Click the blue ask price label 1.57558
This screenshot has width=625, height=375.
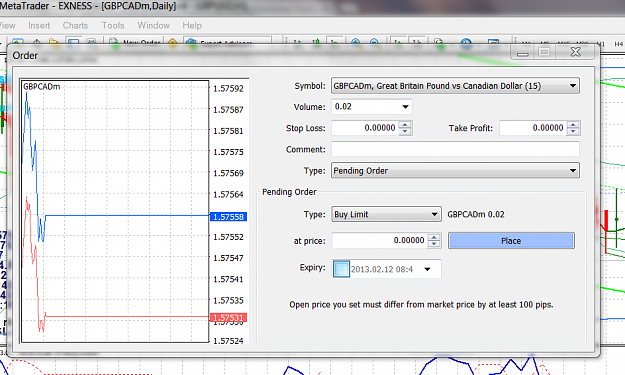(x=228, y=217)
